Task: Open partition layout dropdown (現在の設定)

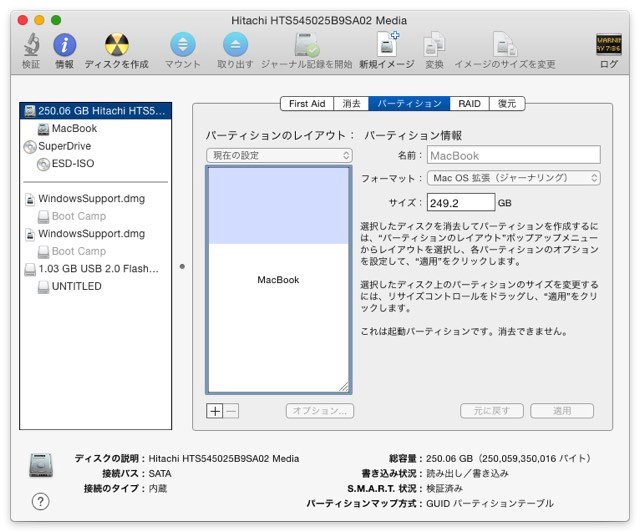Action: pos(279,156)
